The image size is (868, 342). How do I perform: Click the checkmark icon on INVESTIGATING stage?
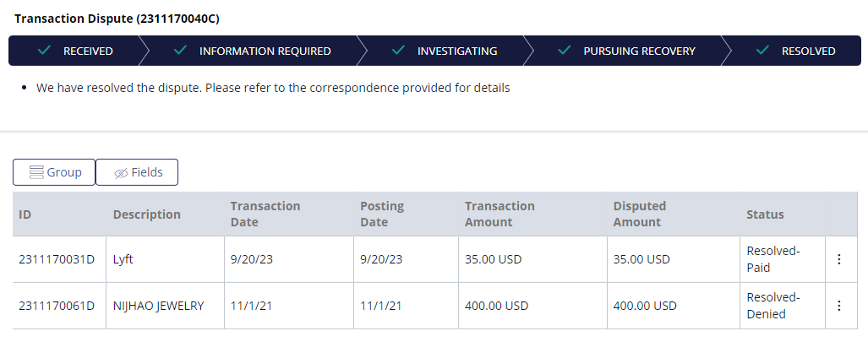tap(398, 51)
